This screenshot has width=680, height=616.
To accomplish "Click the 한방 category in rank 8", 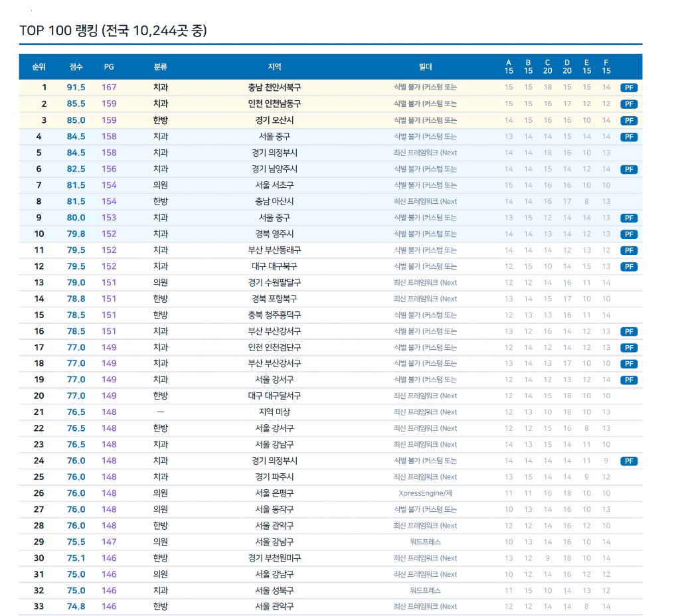I will tap(161, 201).
